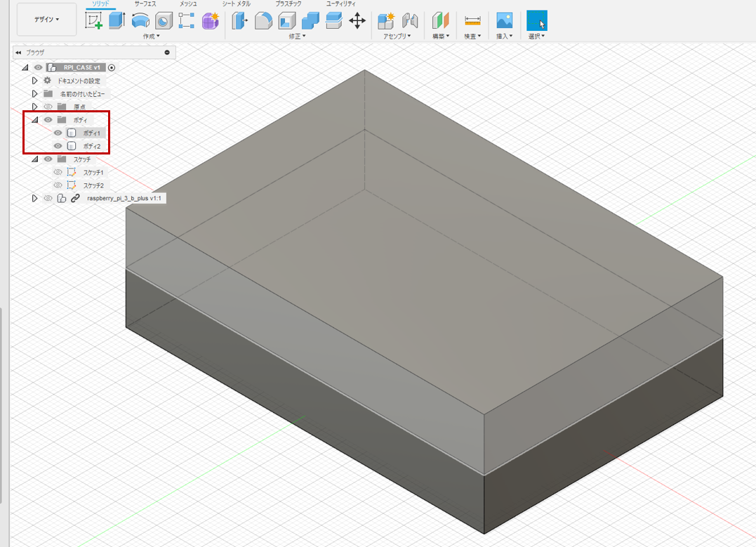Select the RPI_CASE v1 label
Viewport: 756px width, 547px height.
coord(82,67)
